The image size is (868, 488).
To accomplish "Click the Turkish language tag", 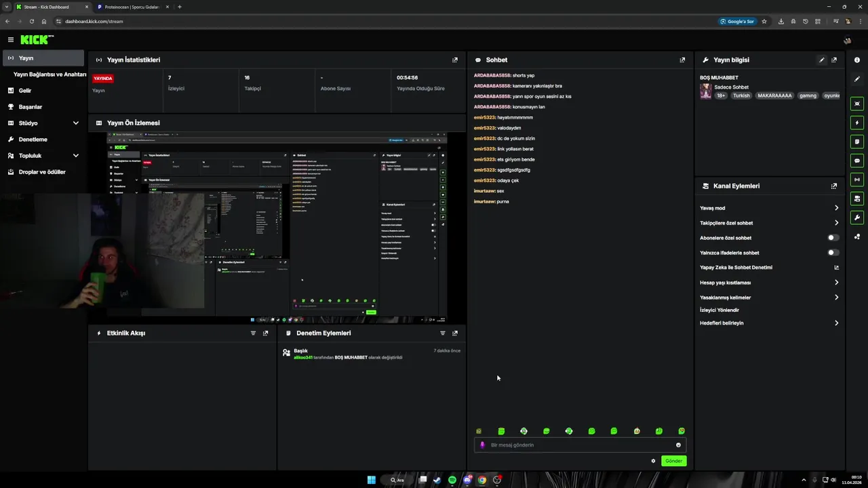I will pos(741,96).
